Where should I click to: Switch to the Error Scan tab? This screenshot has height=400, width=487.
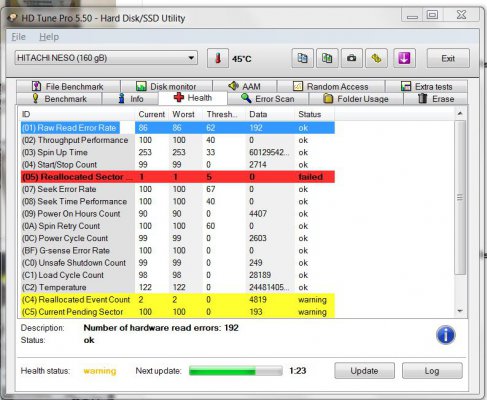(x=268, y=99)
